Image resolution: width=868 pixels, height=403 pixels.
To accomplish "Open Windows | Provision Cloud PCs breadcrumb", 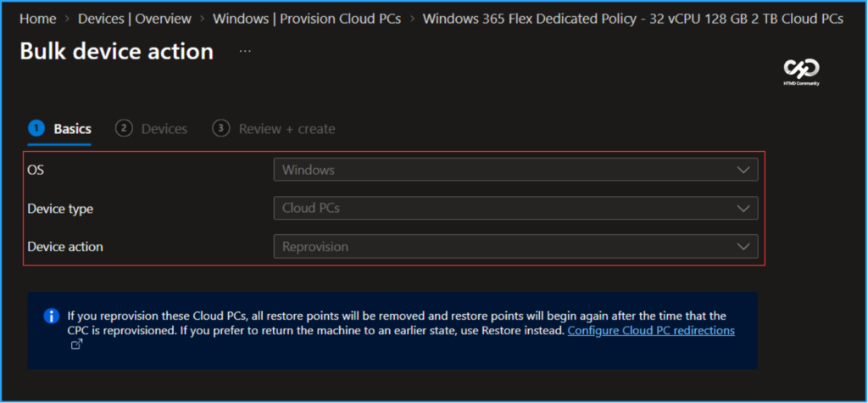I will pyautogui.click(x=307, y=19).
